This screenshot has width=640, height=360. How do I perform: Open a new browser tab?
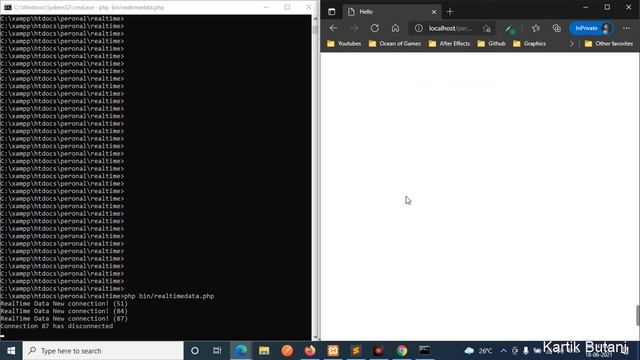pos(450,12)
